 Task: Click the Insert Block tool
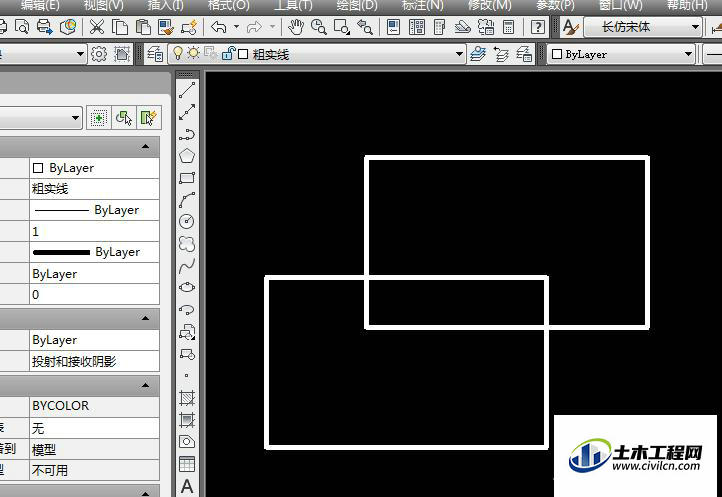[x=187, y=332]
